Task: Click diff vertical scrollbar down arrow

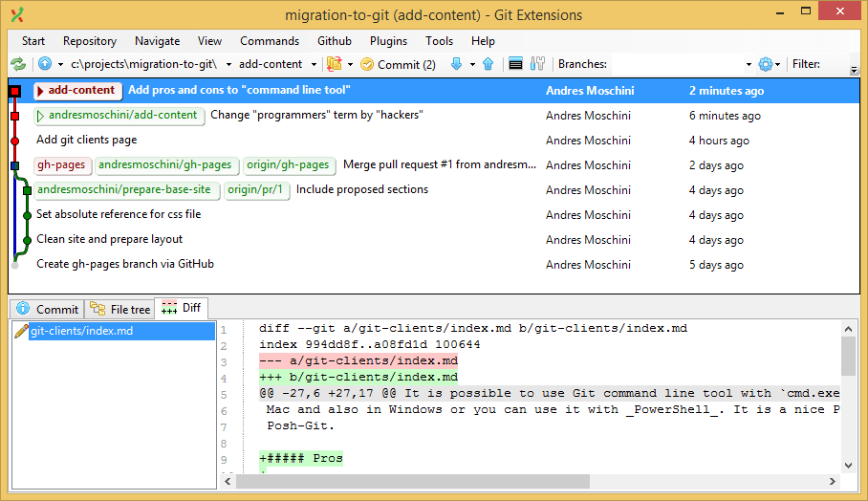Action: (848, 466)
